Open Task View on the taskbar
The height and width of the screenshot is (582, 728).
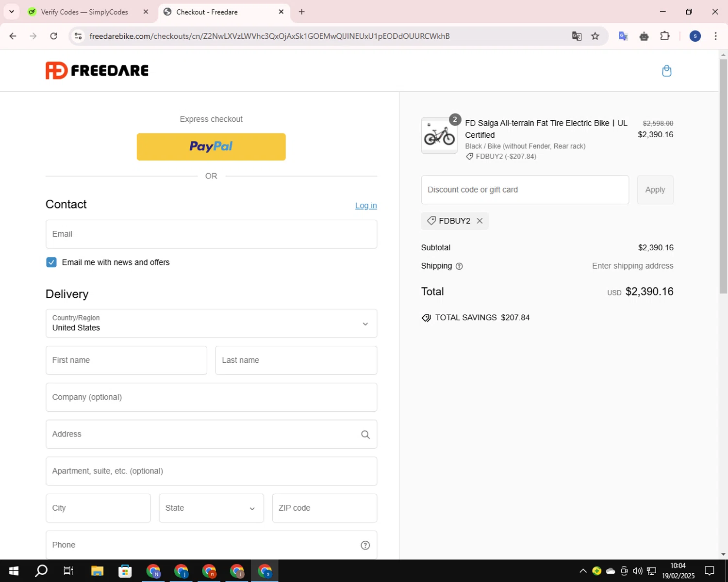(x=68, y=571)
